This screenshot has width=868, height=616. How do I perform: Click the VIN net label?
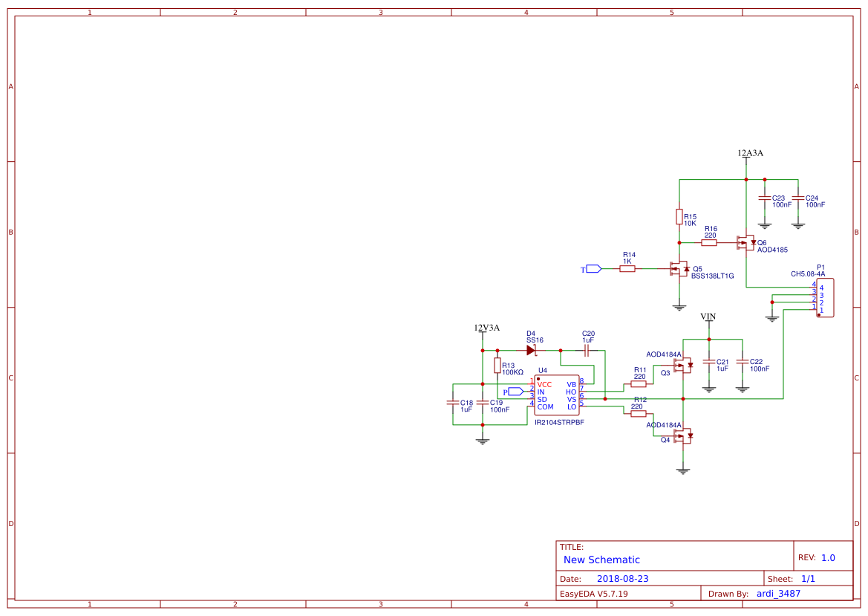coord(708,317)
